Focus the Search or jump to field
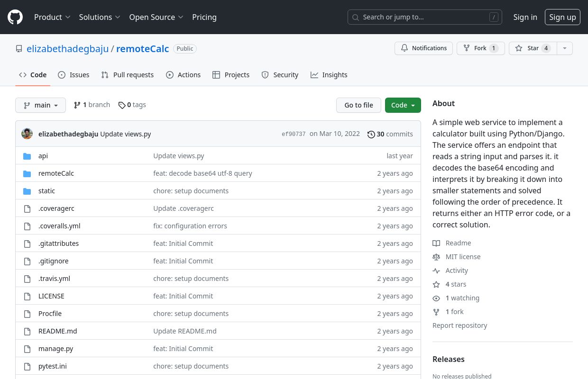 pos(425,17)
